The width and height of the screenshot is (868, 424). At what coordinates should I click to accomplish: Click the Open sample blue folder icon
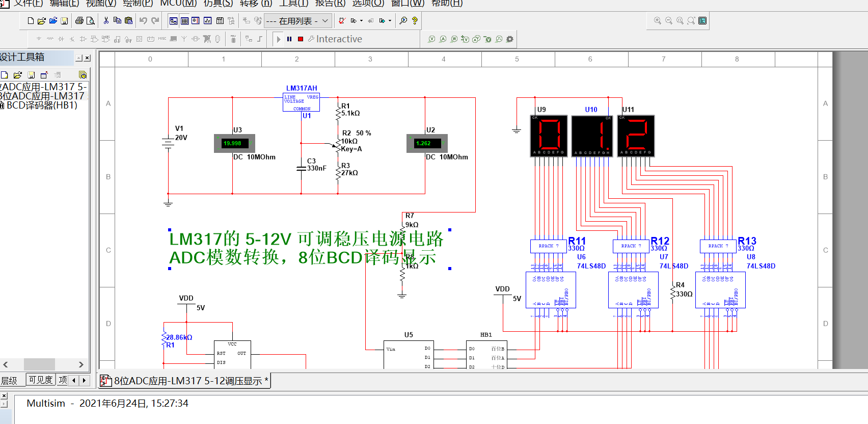click(53, 21)
